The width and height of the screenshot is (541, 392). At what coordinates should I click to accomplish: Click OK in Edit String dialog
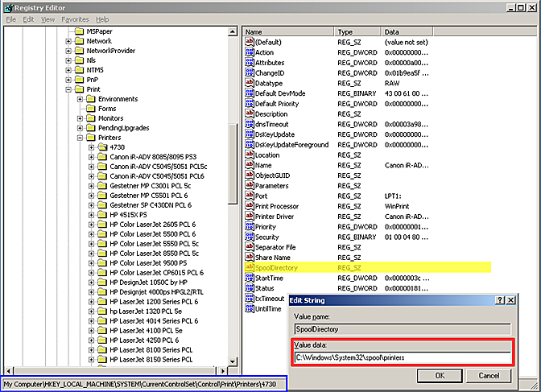coord(440,375)
